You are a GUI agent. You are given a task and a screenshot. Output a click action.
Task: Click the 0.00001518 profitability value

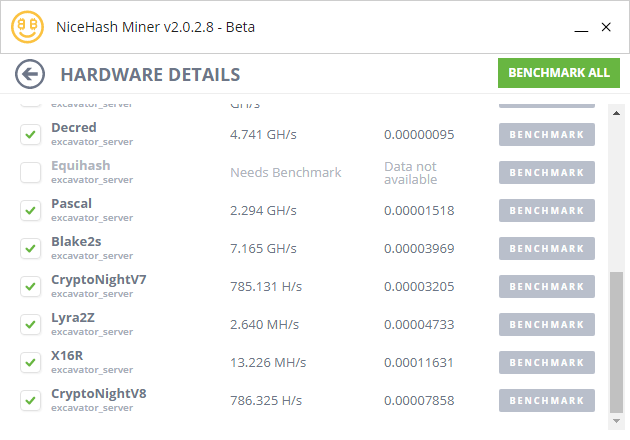(x=419, y=211)
